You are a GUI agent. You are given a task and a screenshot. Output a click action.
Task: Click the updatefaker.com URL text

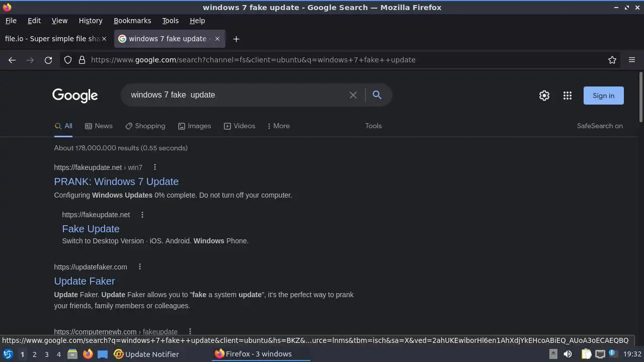(x=91, y=267)
